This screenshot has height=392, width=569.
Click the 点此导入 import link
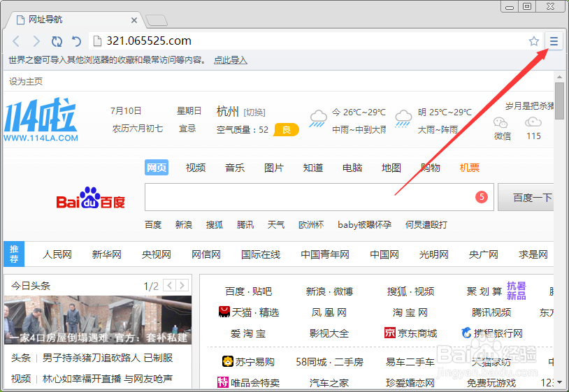click(x=231, y=60)
